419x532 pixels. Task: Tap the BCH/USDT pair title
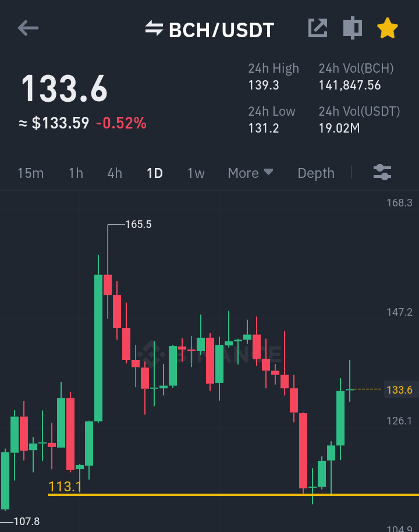point(221,30)
